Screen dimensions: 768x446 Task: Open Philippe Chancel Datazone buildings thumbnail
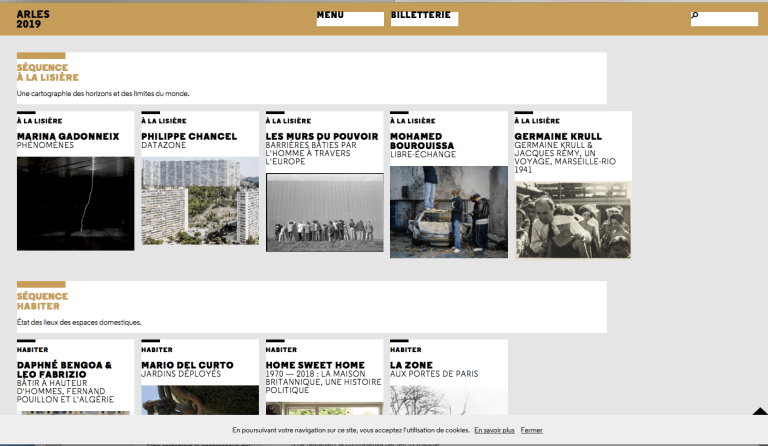click(200, 201)
